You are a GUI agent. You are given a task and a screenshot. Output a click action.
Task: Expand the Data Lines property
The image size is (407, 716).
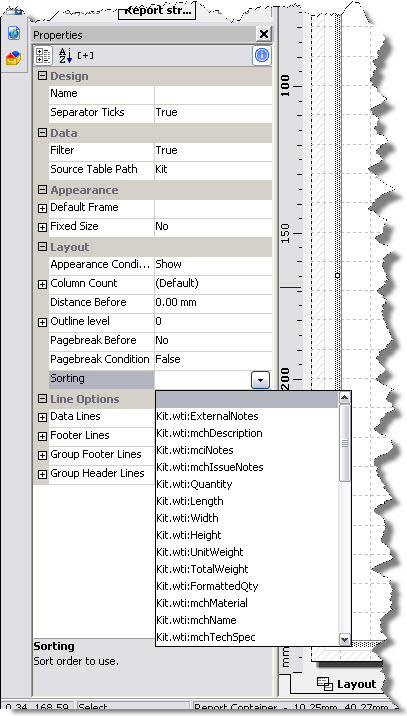42,417
